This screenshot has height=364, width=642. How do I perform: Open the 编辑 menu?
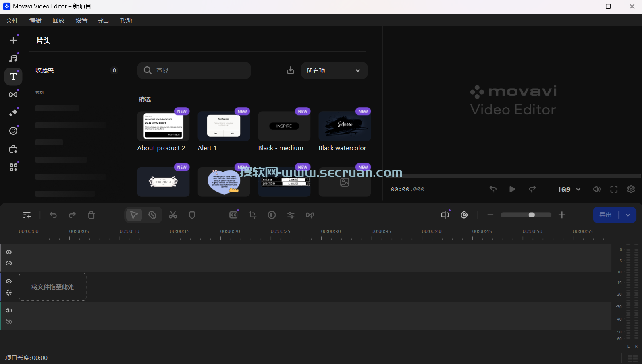coord(35,20)
